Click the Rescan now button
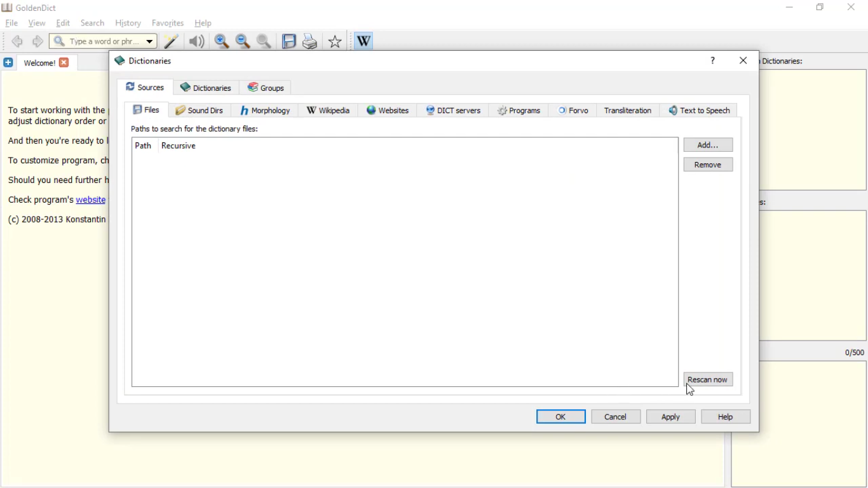 click(708, 379)
